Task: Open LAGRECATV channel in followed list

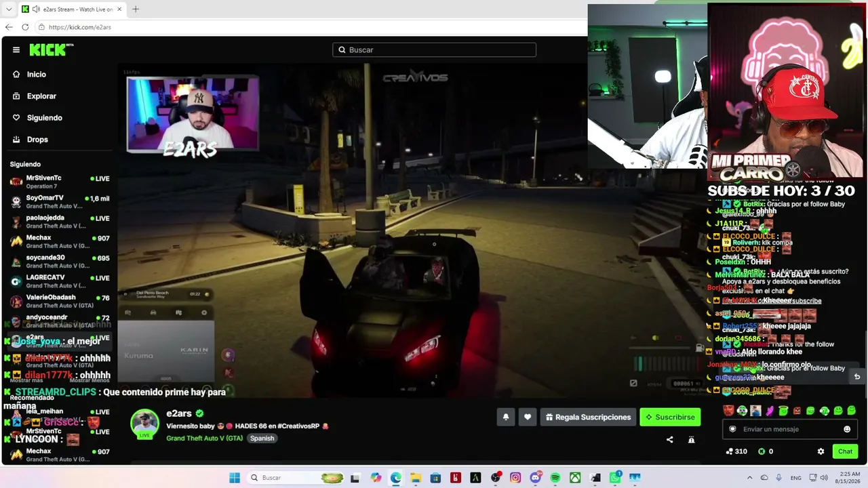Action: pos(60,281)
